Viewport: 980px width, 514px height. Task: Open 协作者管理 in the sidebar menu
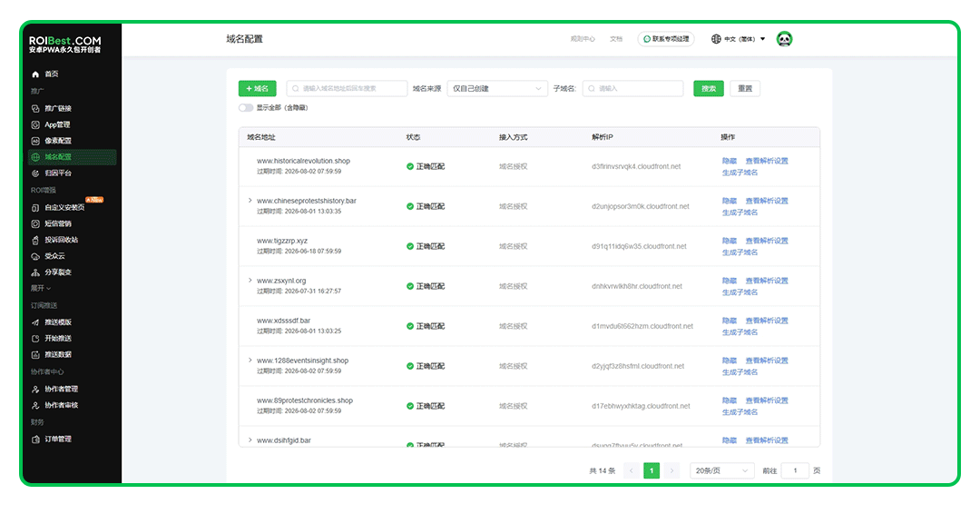coord(62,390)
